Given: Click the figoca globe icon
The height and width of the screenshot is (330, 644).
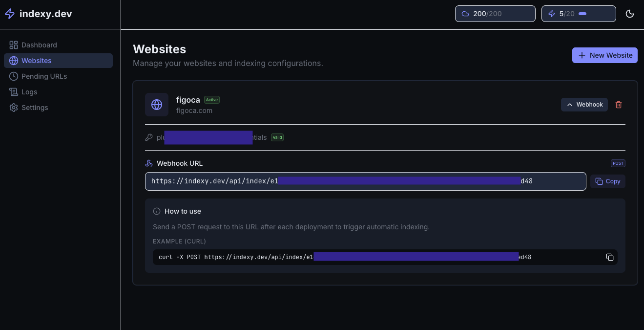Looking at the screenshot, I should (157, 104).
